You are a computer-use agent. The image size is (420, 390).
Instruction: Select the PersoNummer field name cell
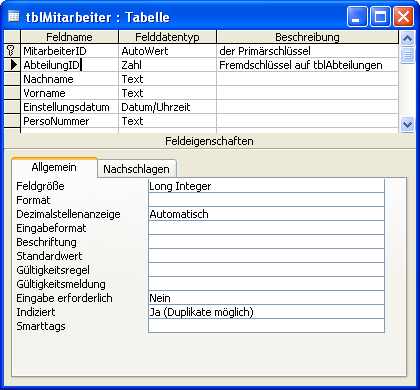pyautogui.click(x=69, y=121)
